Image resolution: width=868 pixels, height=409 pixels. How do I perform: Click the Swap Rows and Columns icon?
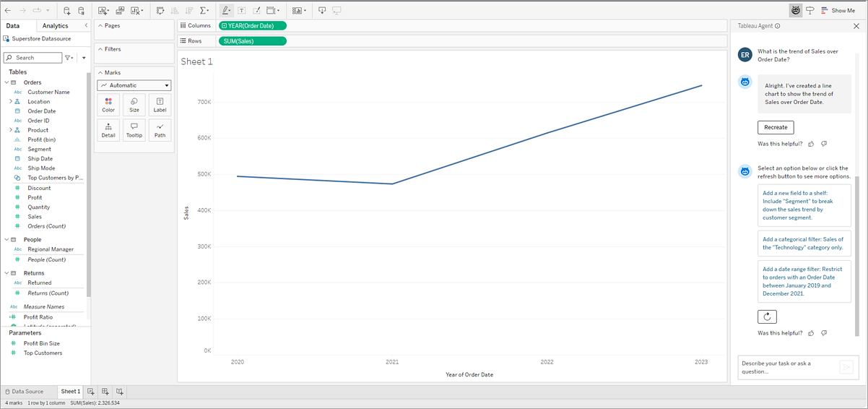[x=160, y=10]
